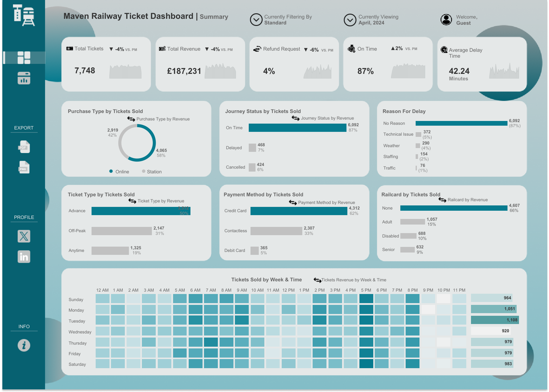Open the calendar chart page icon
Viewport: 549px width, 392px height.
click(x=24, y=78)
